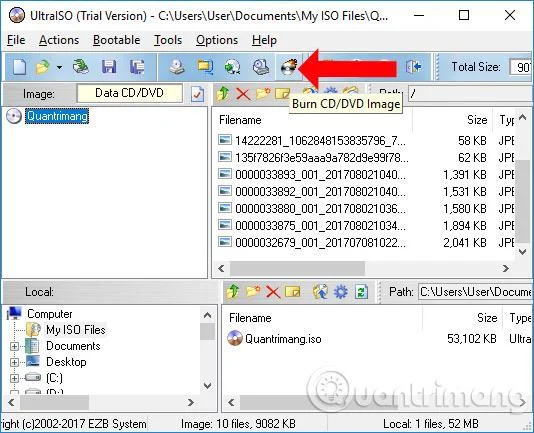Expand the (C:) drive node
534x433 pixels.
point(14,378)
